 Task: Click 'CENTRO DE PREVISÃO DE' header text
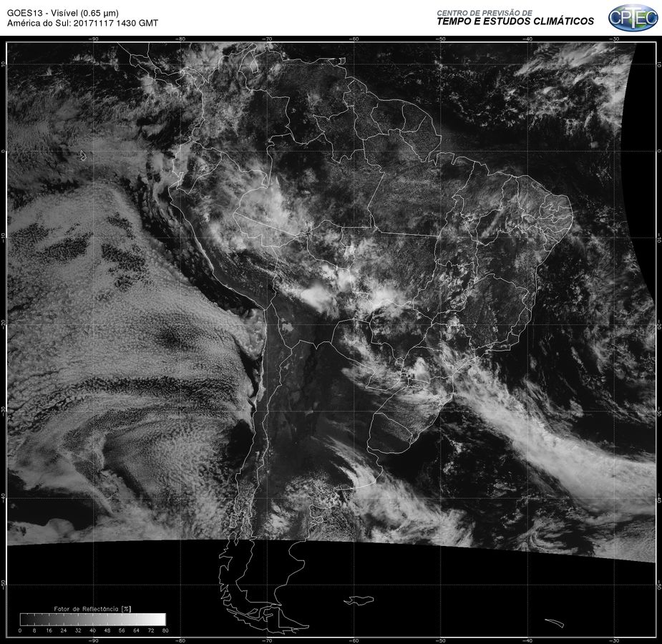(x=485, y=13)
